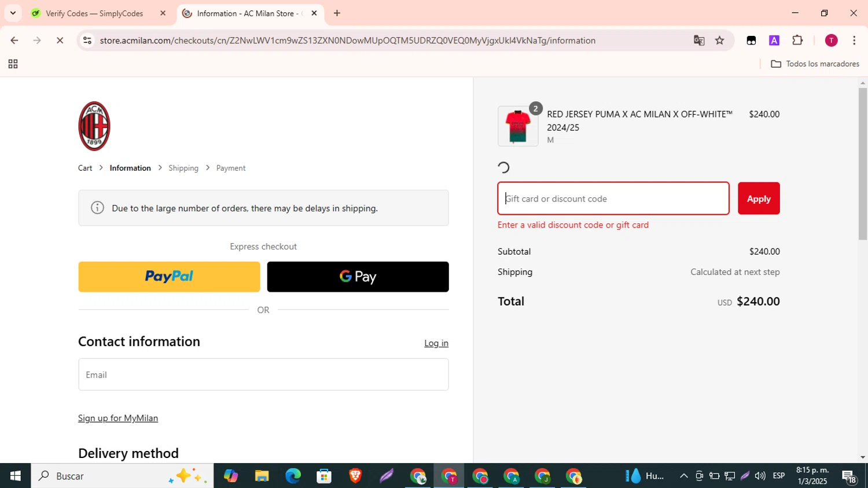Go to Cart breadcrumb

(85, 168)
